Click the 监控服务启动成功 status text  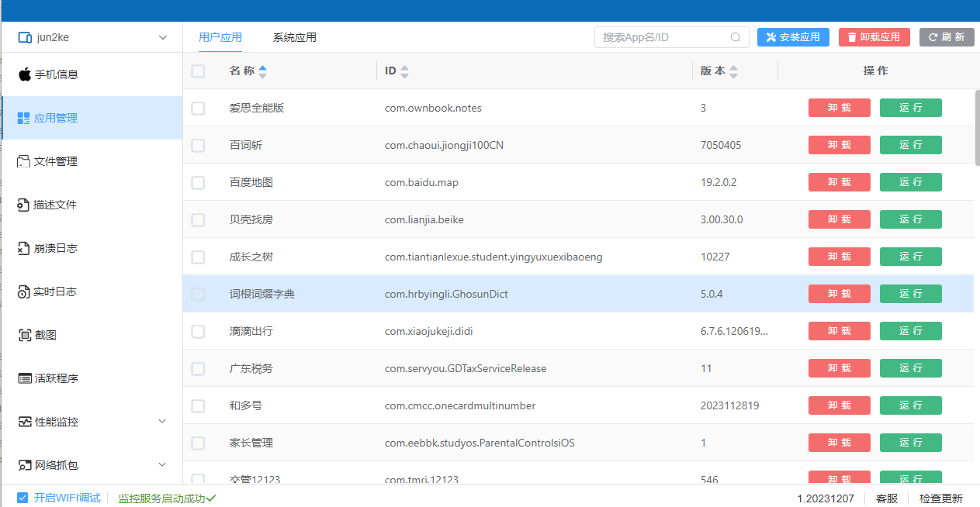(x=161, y=498)
